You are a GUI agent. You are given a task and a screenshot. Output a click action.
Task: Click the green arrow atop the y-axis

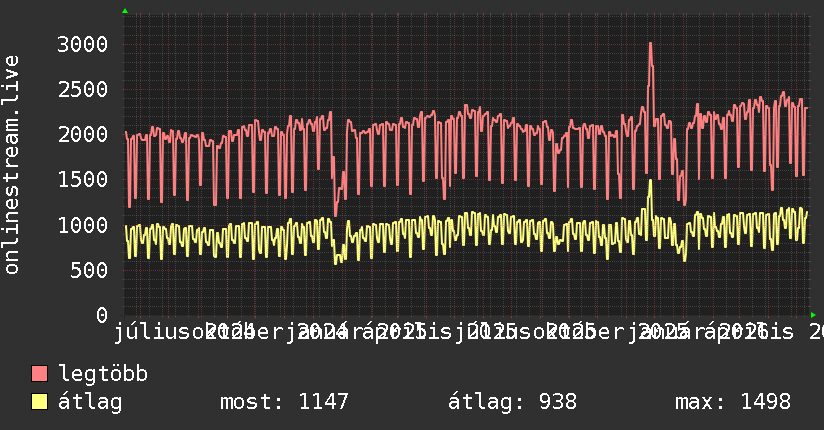tap(125, 11)
